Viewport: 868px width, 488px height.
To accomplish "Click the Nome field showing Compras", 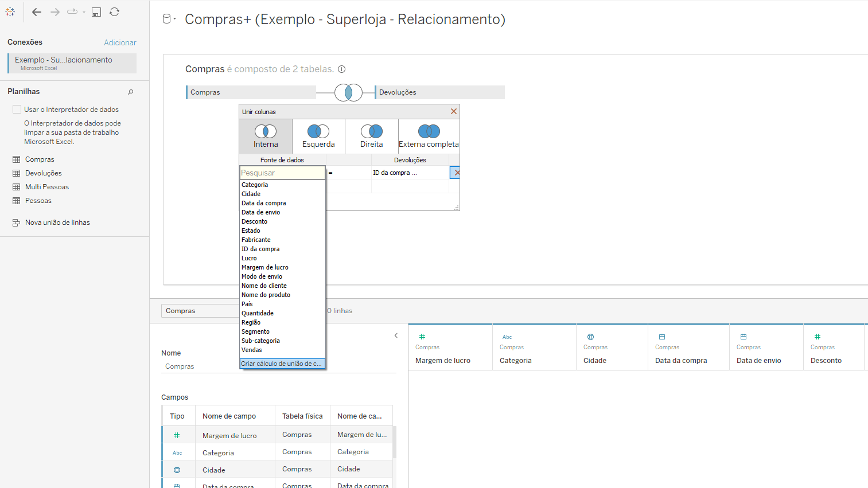I will tap(279, 366).
